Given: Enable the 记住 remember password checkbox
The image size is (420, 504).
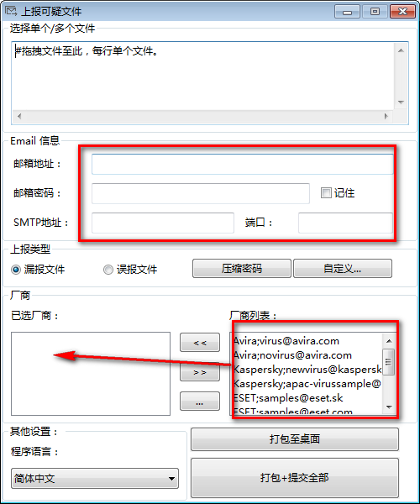Looking at the screenshot, I should 326,193.
